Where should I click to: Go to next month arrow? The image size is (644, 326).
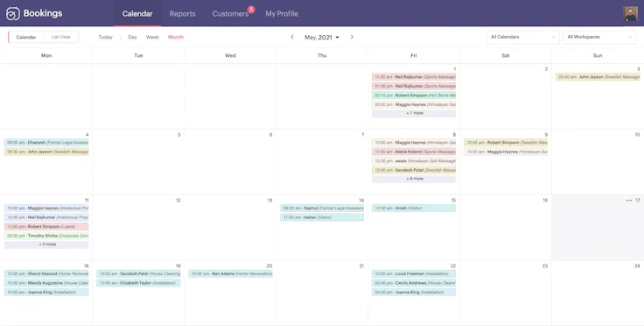click(x=352, y=37)
